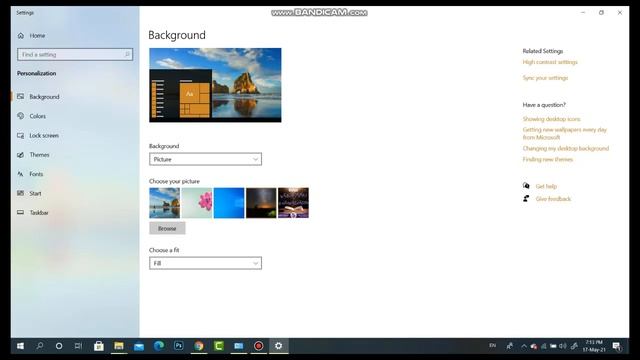Open Task View from the taskbar
This screenshot has width=640, height=360.
pos(78,346)
